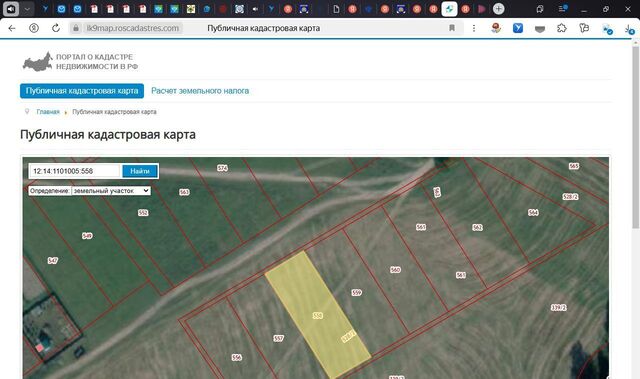This screenshot has height=379, width=640.
Task: Open the browser menu lines icon with blue dot
Action: (x=563, y=9)
